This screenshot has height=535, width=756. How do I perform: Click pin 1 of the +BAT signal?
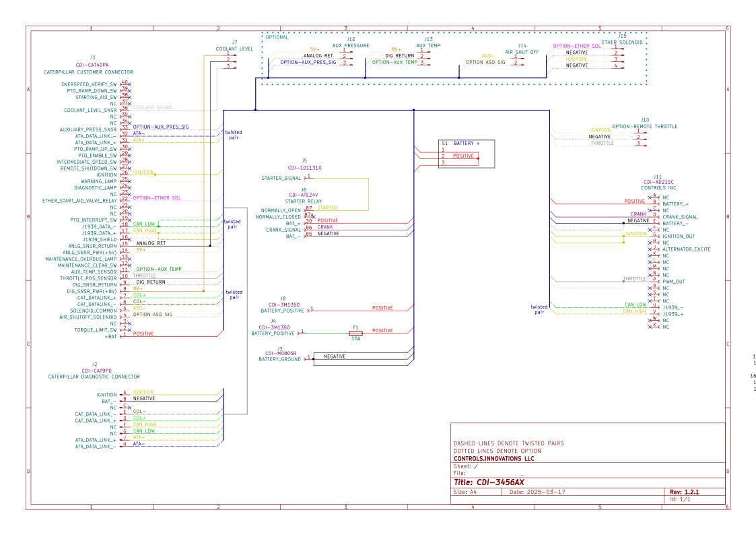125,335
